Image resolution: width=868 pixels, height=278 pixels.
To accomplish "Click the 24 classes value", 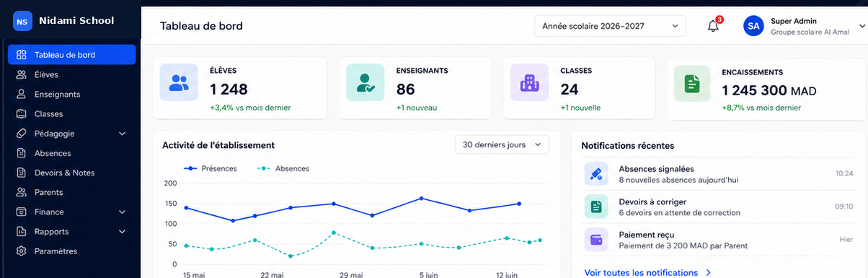I will [570, 90].
